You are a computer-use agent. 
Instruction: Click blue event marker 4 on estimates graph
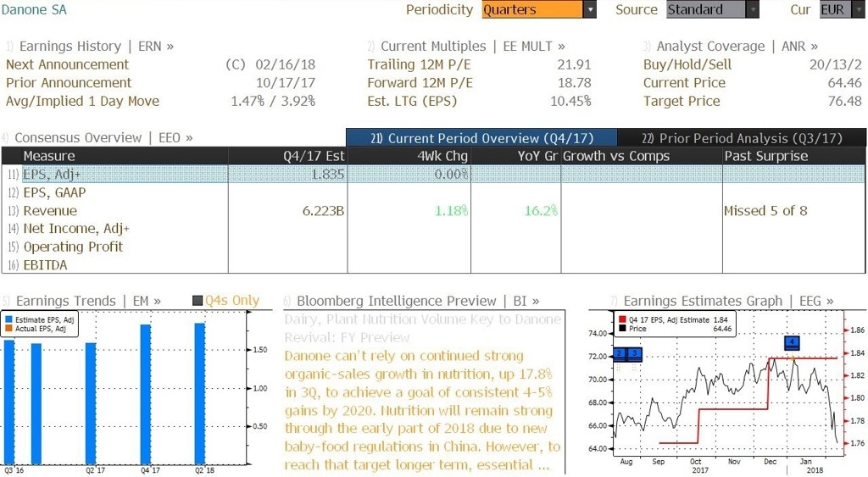(793, 342)
